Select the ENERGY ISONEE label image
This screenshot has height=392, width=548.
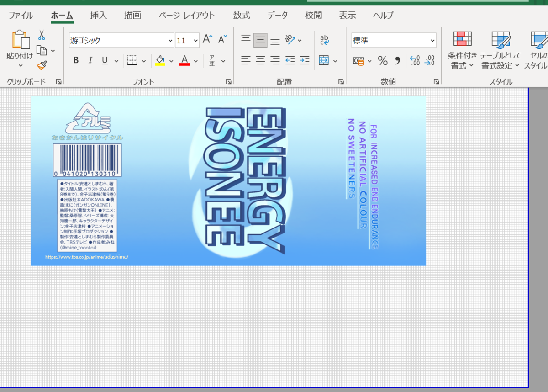click(x=228, y=181)
